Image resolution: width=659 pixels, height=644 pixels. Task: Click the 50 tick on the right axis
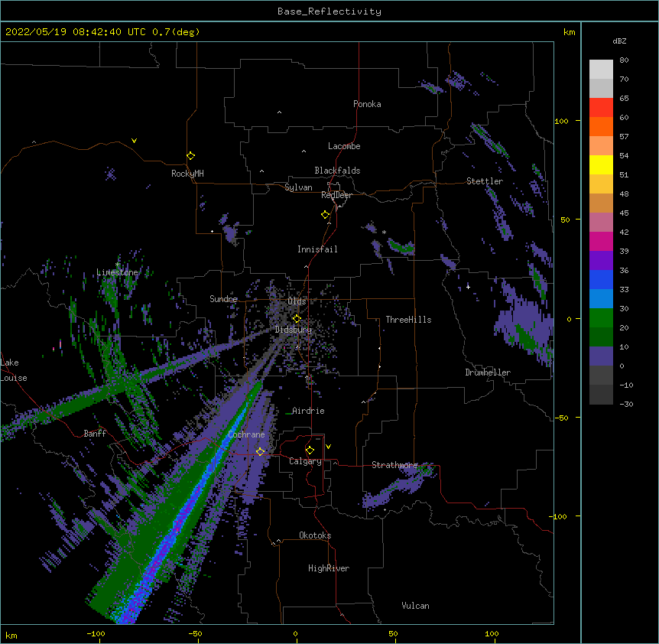pyautogui.click(x=565, y=220)
